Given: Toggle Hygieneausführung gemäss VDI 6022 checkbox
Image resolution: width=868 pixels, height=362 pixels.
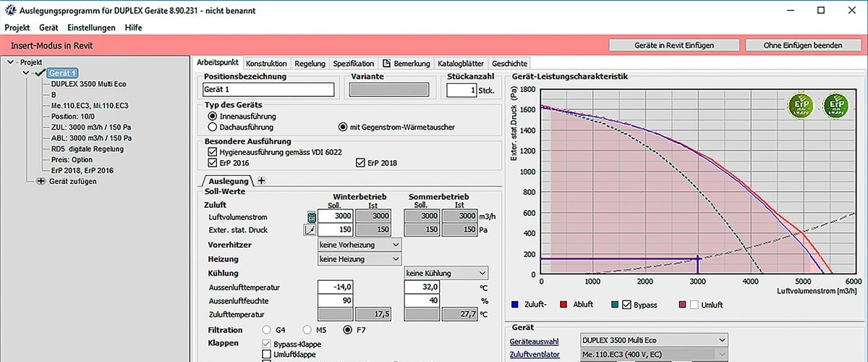Looking at the screenshot, I should coord(212,152).
